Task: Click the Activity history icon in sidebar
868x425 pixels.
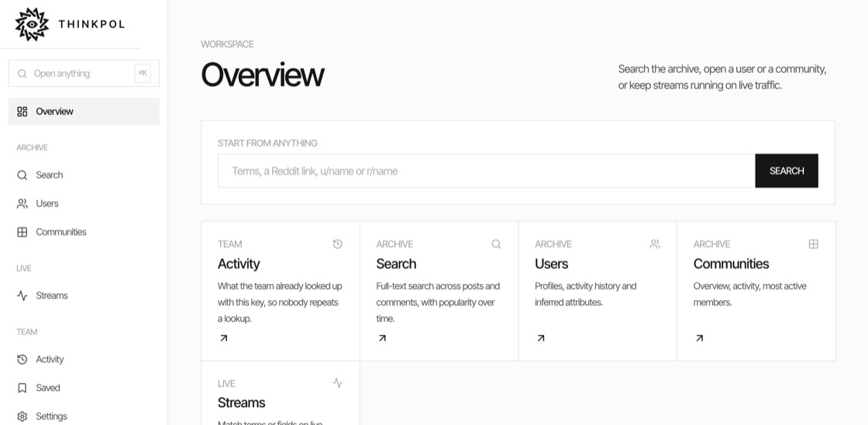Action: coord(22,359)
